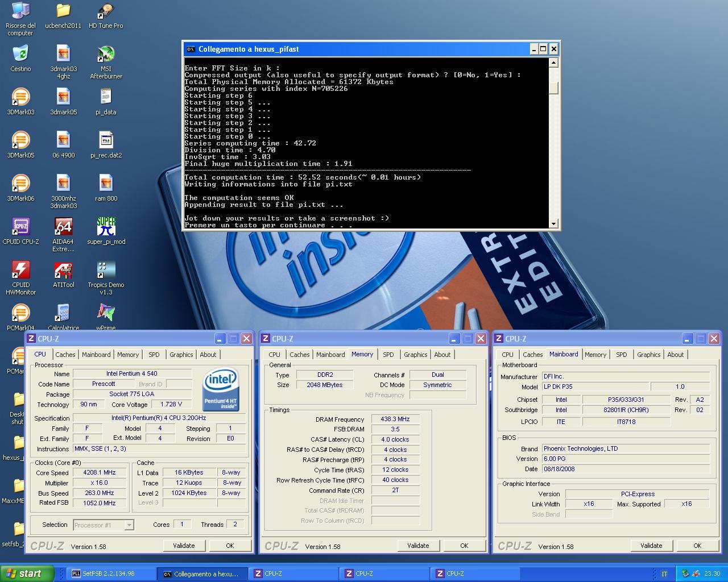Open 3dmark05 file icon

pyautogui.click(x=63, y=102)
